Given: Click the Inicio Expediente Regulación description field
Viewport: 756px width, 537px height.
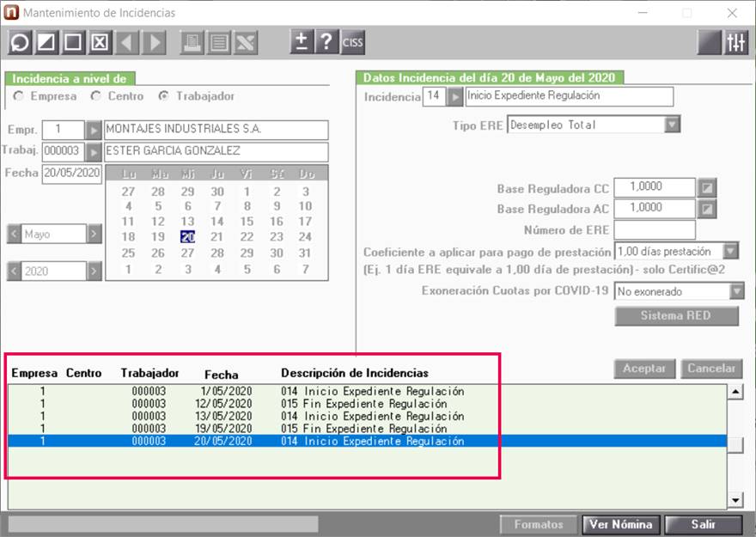Looking at the screenshot, I should (569, 96).
